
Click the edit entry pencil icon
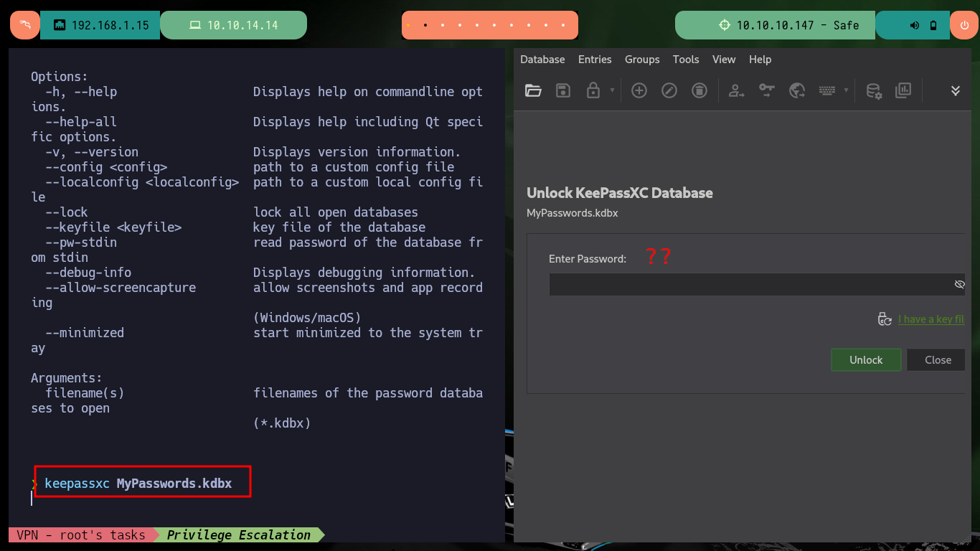pos(669,90)
